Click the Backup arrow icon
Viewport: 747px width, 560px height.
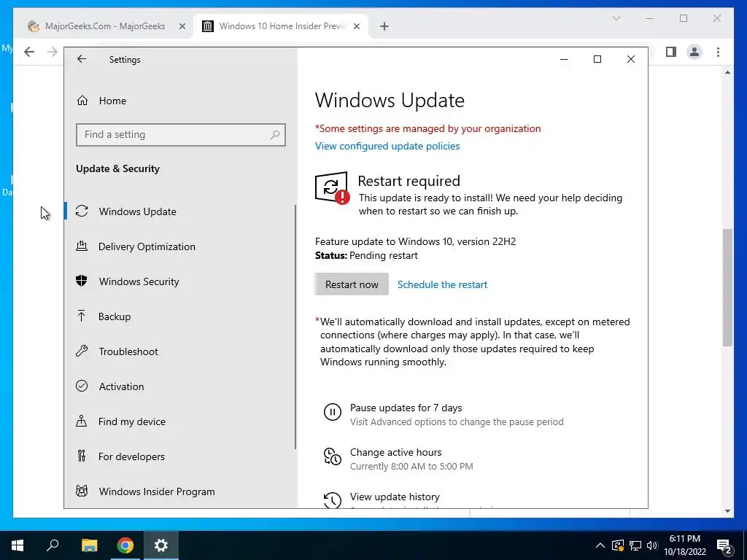click(x=82, y=316)
